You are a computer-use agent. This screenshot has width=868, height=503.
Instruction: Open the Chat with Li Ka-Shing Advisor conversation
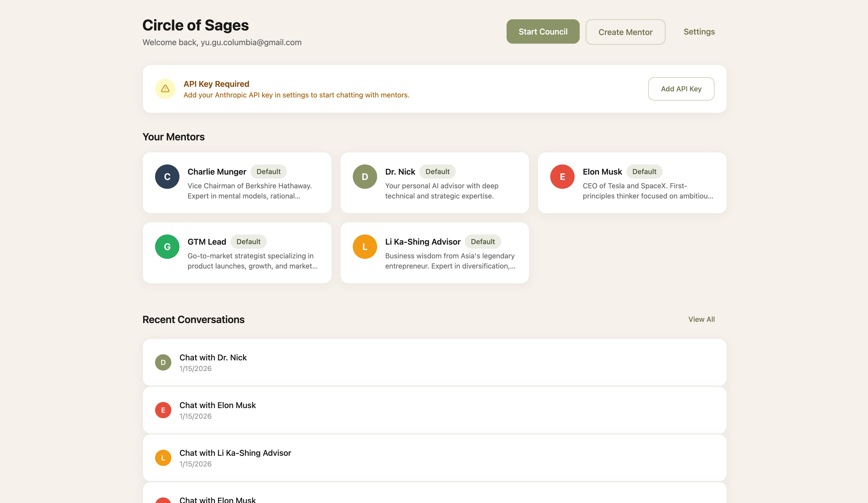434,458
